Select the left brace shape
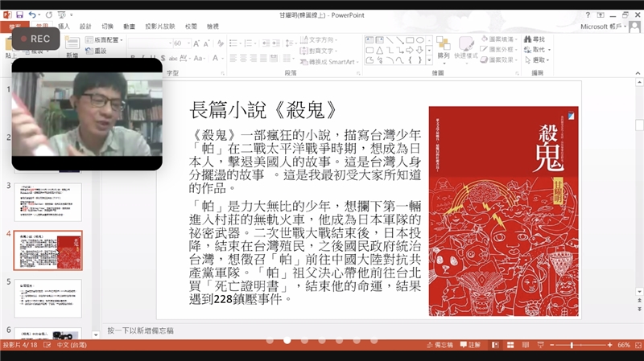The height and width of the screenshot is (361, 644). [x=410, y=59]
